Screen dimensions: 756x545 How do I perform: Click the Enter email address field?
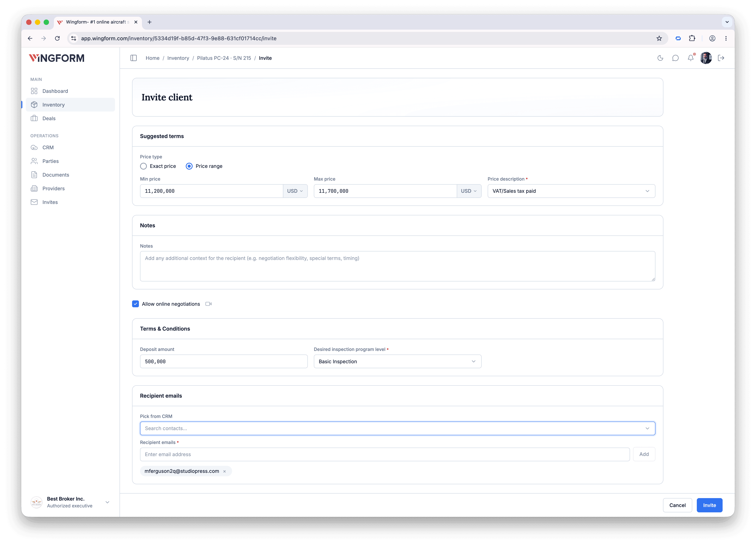pos(385,454)
